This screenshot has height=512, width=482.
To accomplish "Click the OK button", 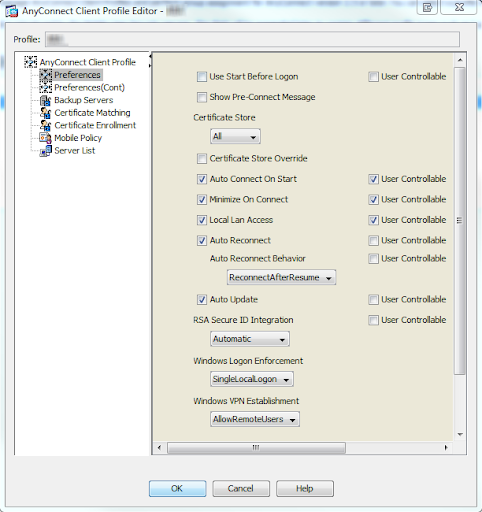I will [x=178, y=488].
